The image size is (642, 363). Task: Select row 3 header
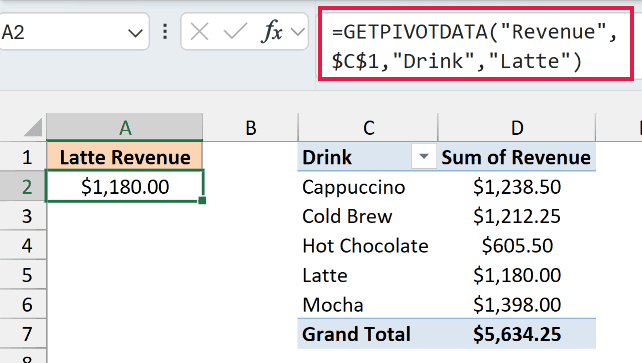tap(23, 216)
